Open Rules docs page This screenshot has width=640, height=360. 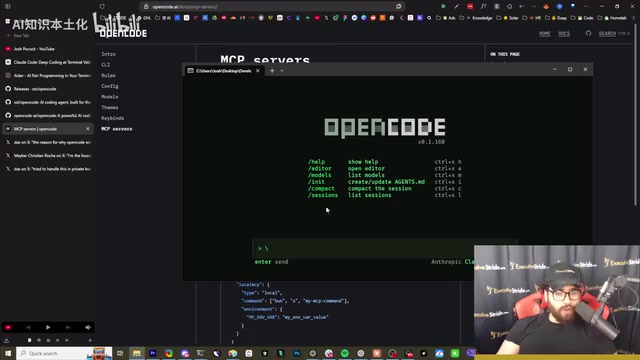pos(109,75)
